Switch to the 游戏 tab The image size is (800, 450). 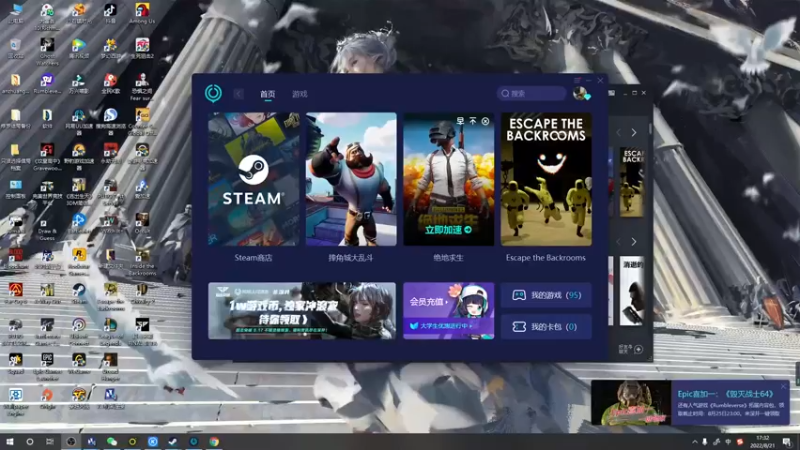pos(299,94)
